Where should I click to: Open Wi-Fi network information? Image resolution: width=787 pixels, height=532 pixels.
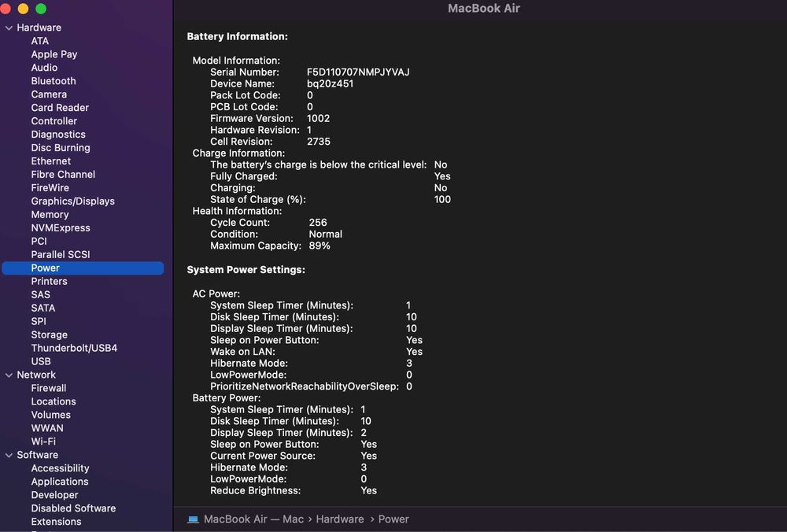point(43,441)
